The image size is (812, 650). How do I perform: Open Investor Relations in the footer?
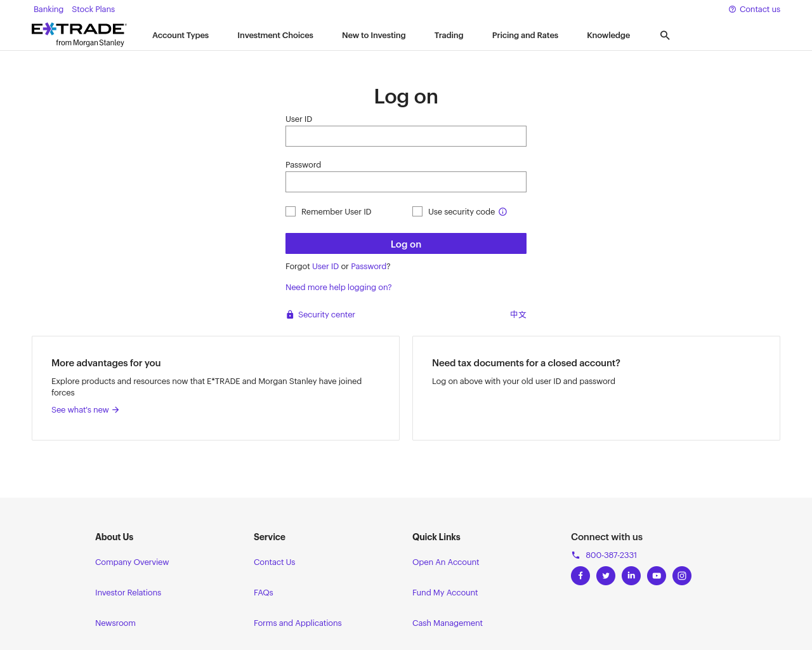point(128,593)
